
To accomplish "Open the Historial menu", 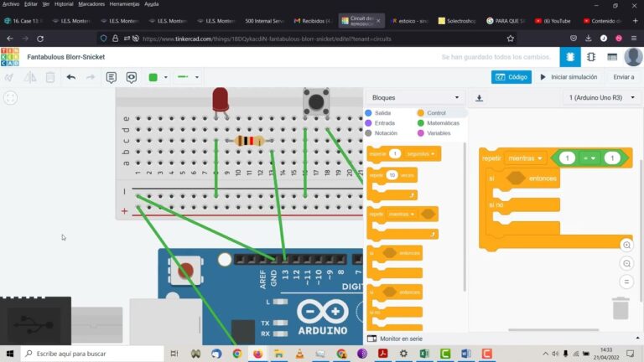I will (x=64, y=4).
